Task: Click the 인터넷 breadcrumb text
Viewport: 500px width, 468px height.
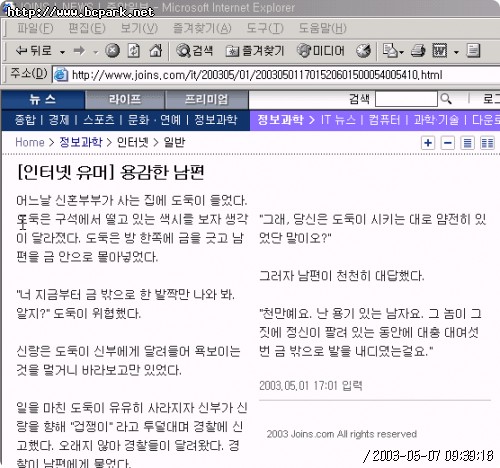Action: point(132,142)
